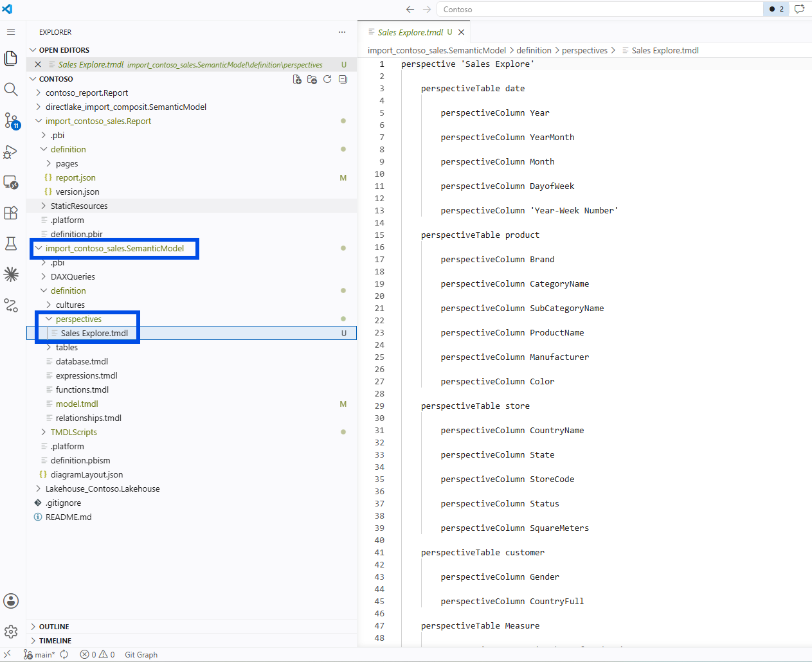Viewport: 812px width, 662px height.
Task: Open the Search view
Action: 11,89
